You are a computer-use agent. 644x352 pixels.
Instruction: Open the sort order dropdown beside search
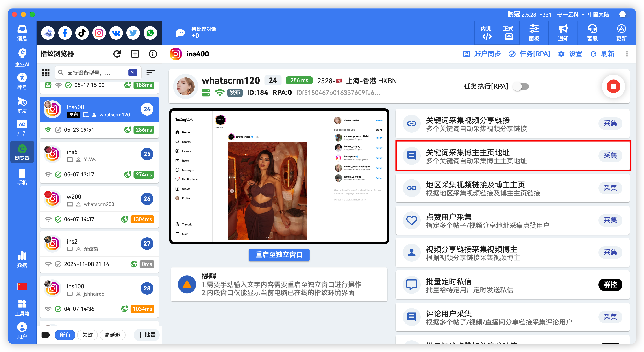(150, 73)
